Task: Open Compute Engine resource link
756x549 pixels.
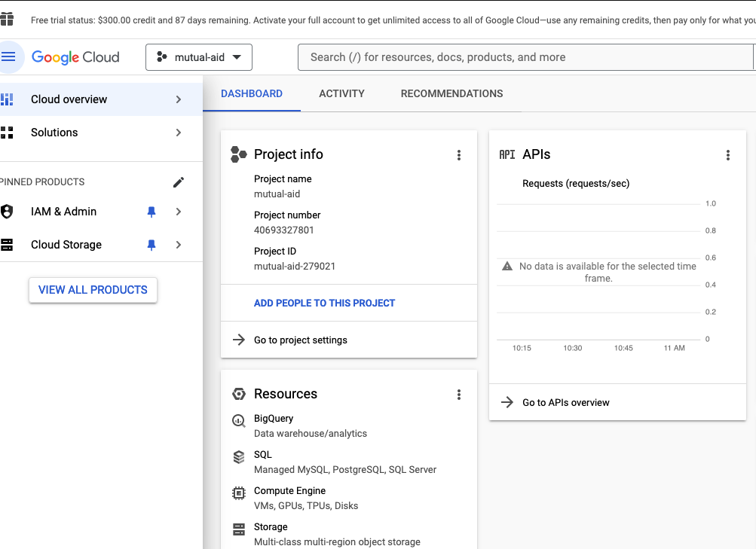Action: [289, 491]
